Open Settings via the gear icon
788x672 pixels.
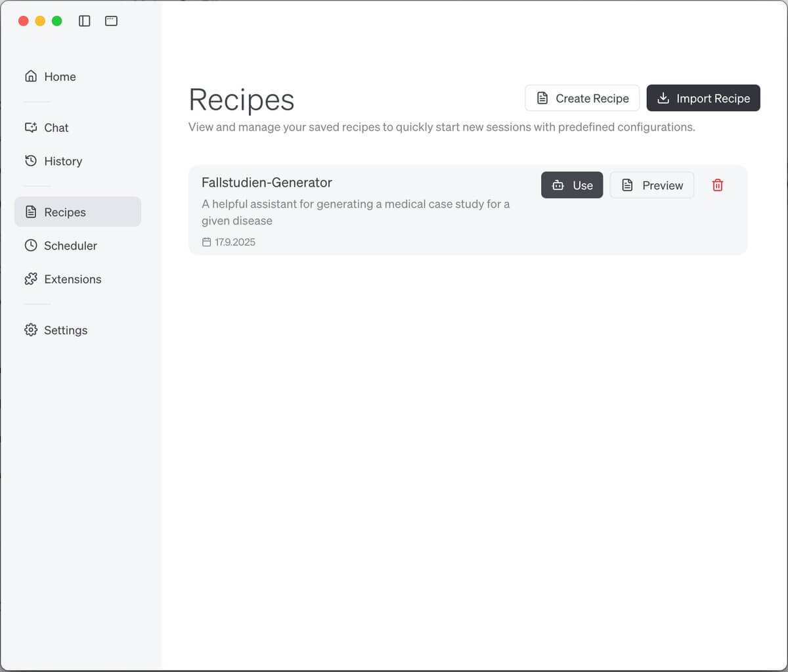[x=30, y=330]
